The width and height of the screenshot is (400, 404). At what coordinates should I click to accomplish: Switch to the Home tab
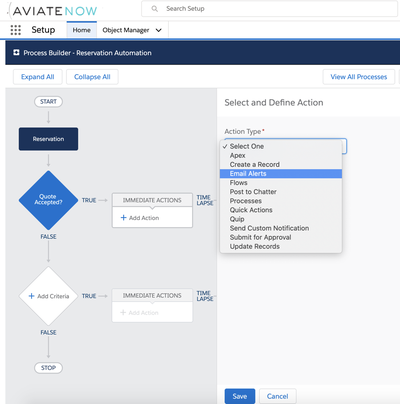click(x=82, y=30)
